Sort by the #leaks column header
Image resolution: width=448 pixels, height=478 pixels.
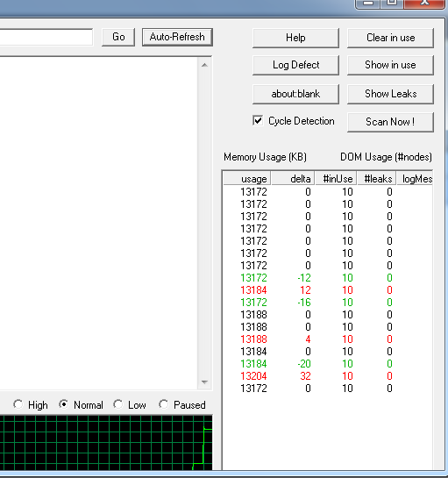click(x=376, y=179)
